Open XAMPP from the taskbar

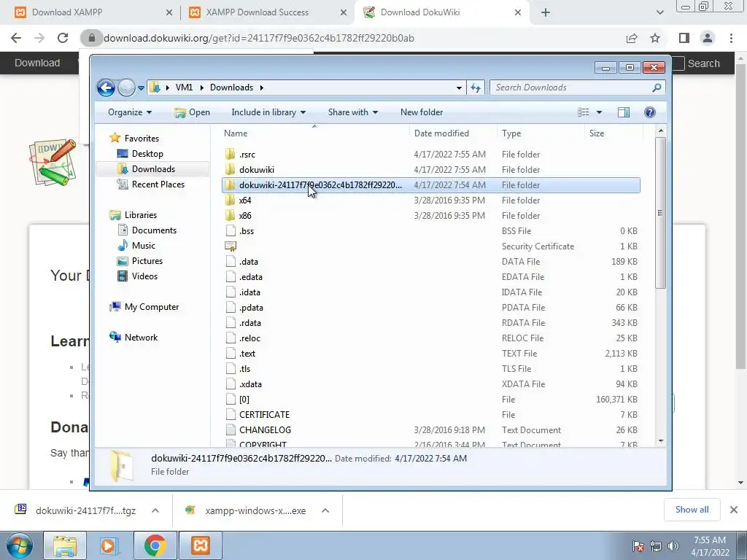(200, 545)
